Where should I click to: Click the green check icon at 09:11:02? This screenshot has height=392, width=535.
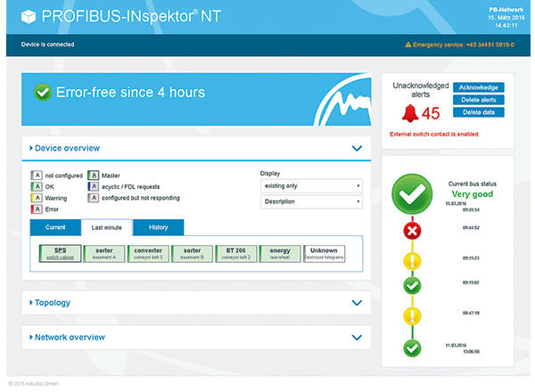(412, 285)
